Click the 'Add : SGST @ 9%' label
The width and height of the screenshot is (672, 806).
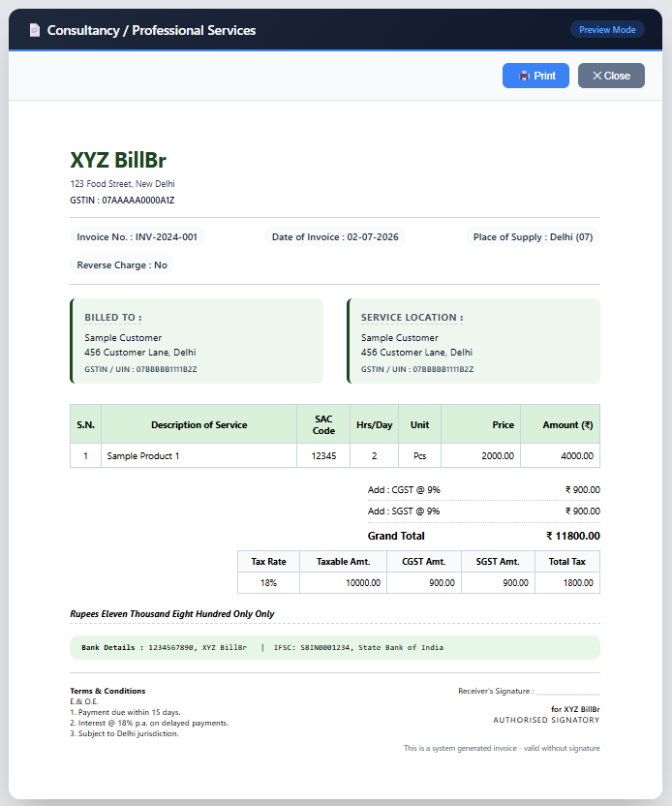pyautogui.click(x=404, y=511)
